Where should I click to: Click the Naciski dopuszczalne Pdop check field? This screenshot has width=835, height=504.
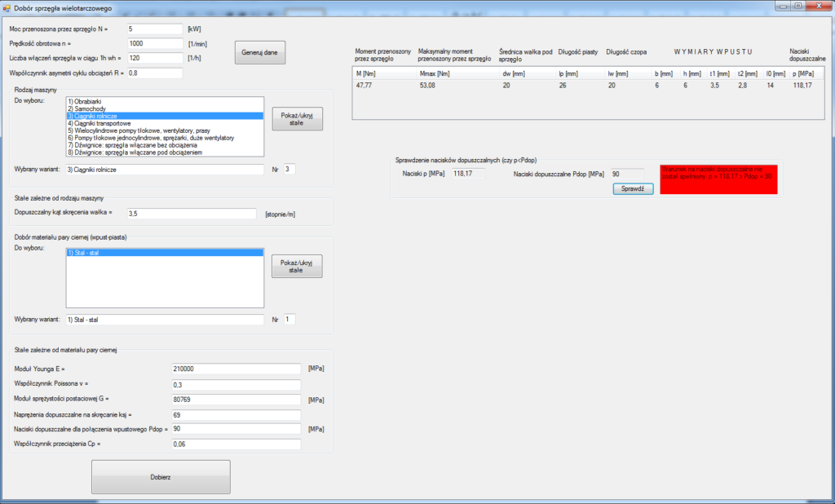[x=627, y=175]
